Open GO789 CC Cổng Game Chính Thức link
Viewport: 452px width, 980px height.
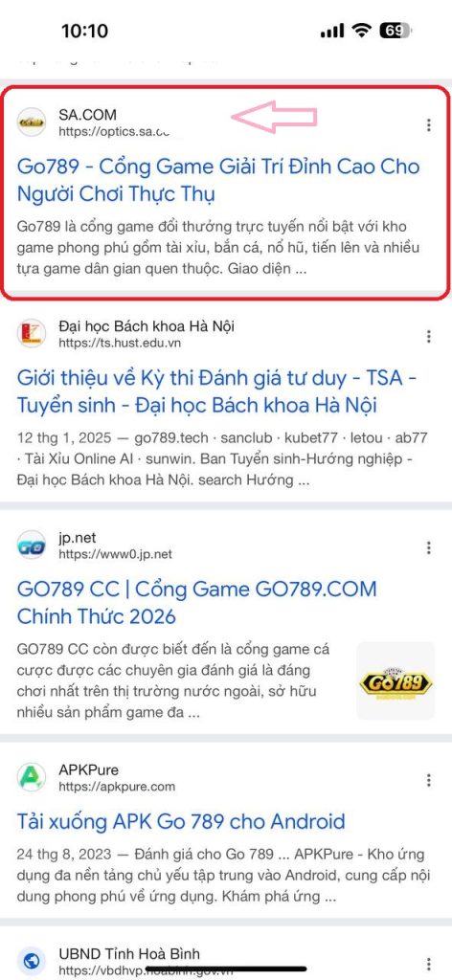tap(197, 603)
